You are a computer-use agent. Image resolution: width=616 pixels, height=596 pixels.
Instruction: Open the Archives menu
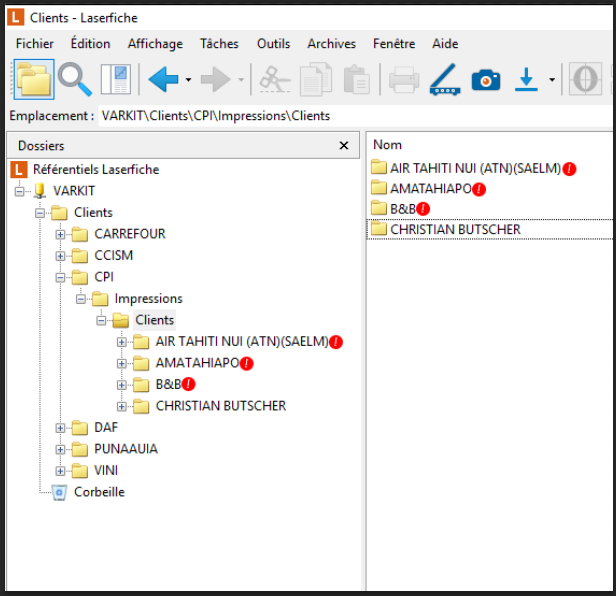(x=332, y=44)
